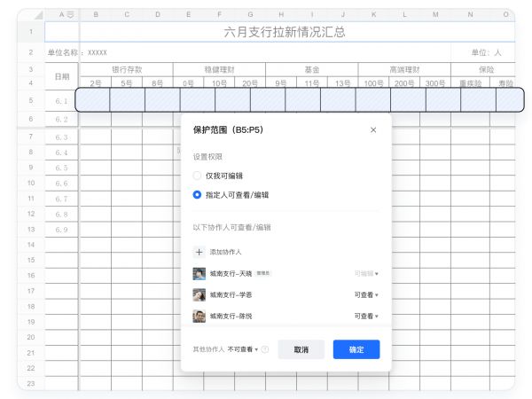532x399 pixels.
Task: Click avatar of 城南支行-学恩
Action: click(199, 294)
